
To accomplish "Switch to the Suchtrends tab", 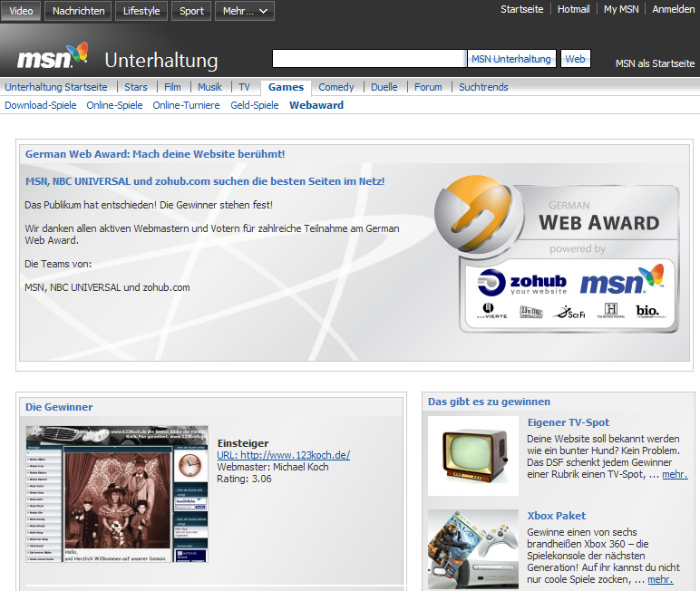I will pyautogui.click(x=483, y=87).
